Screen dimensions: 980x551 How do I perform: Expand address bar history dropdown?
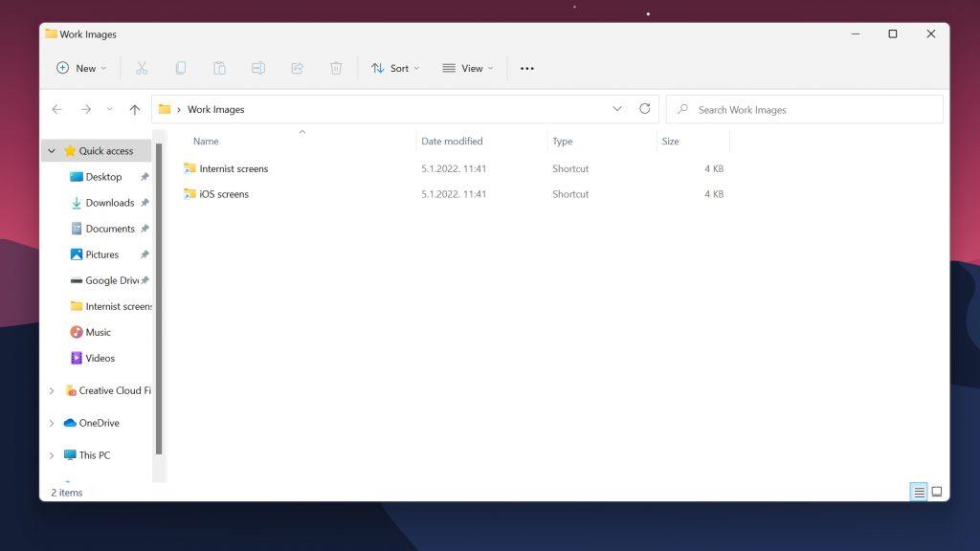617,109
